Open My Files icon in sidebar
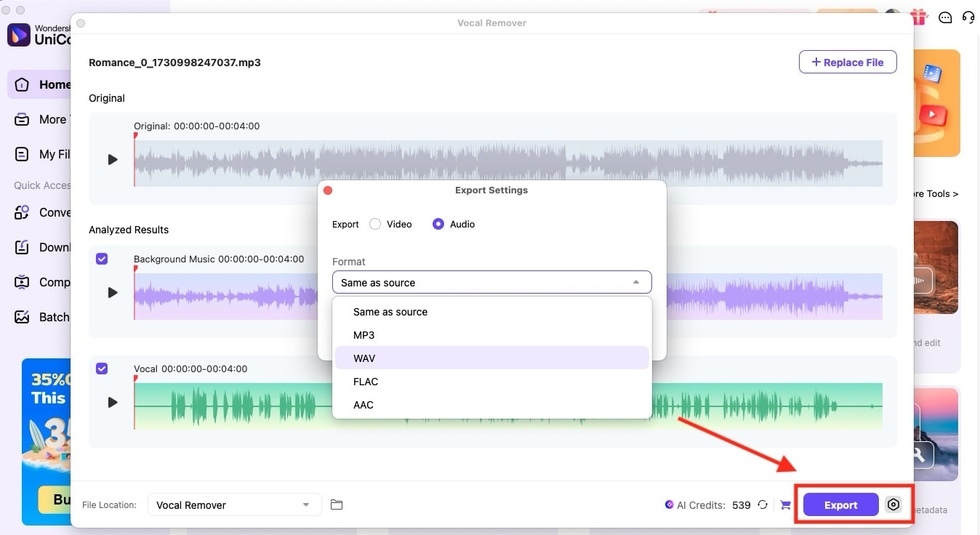 coord(23,154)
